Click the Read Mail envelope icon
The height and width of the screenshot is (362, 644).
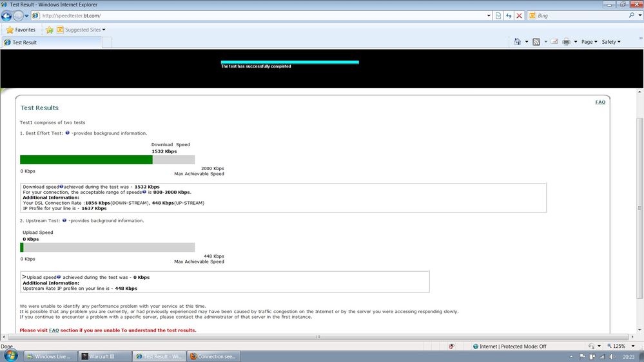coord(554,41)
